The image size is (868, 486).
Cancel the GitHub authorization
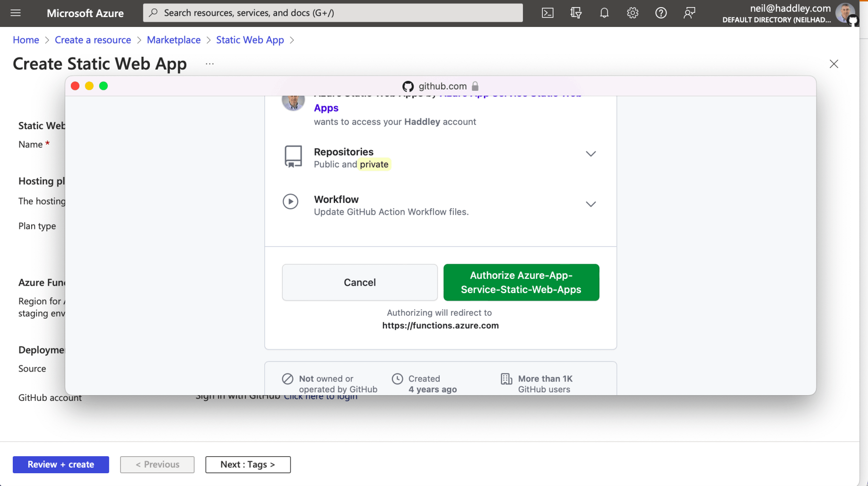click(x=360, y=283)
